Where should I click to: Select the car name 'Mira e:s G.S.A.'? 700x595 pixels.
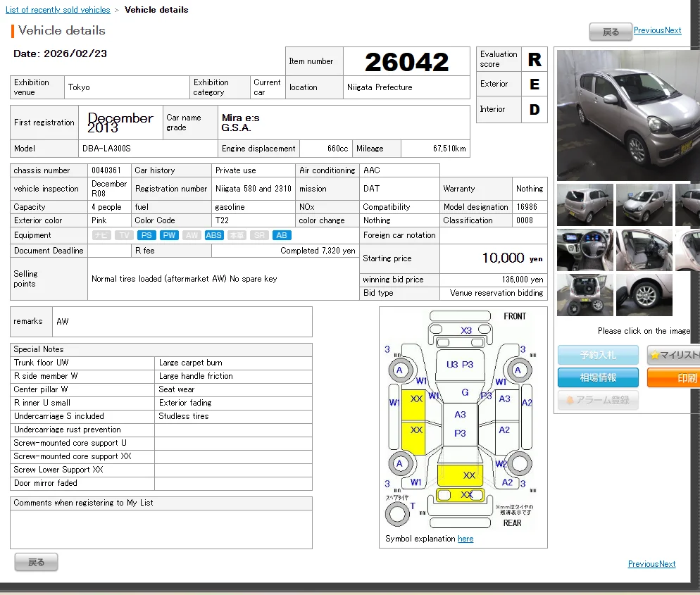[240, 123]
